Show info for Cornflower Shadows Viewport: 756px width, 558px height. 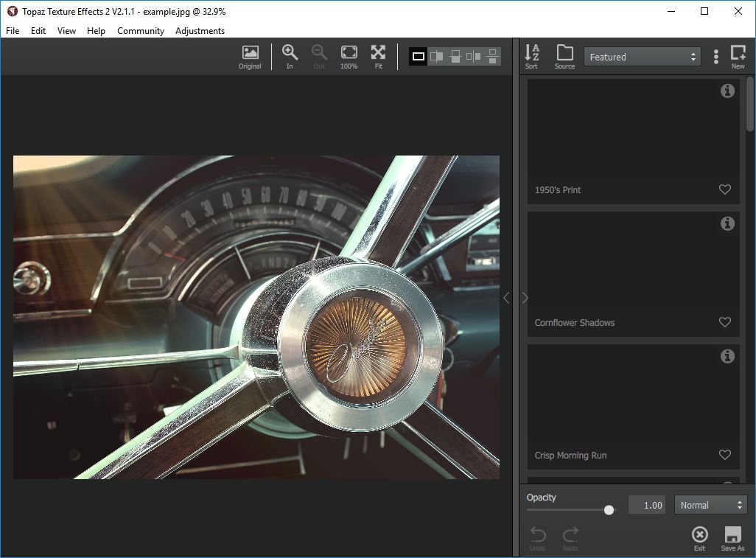click(727, 223)
